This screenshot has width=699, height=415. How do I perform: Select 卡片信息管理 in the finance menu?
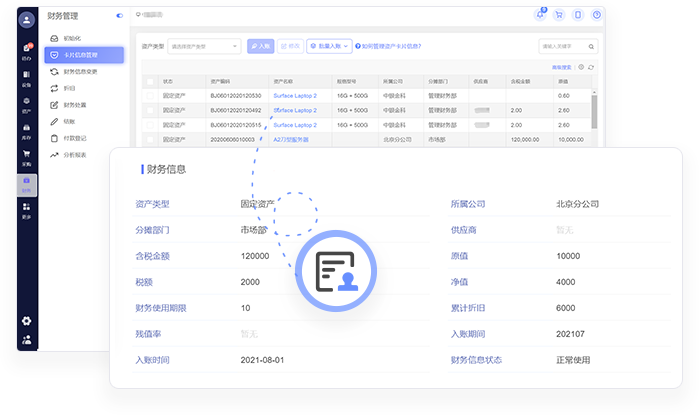point(84,55)
